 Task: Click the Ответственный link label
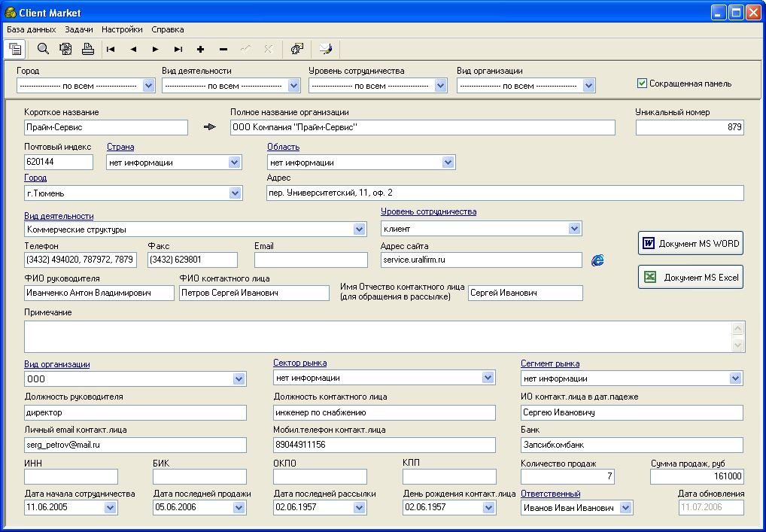(x=551, y=494)
